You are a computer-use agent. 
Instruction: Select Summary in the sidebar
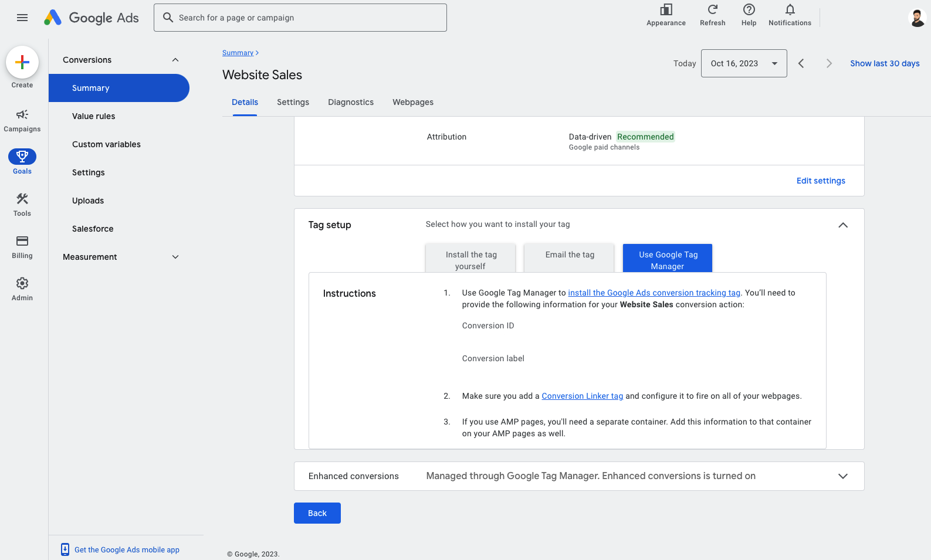tap(119, 88)
